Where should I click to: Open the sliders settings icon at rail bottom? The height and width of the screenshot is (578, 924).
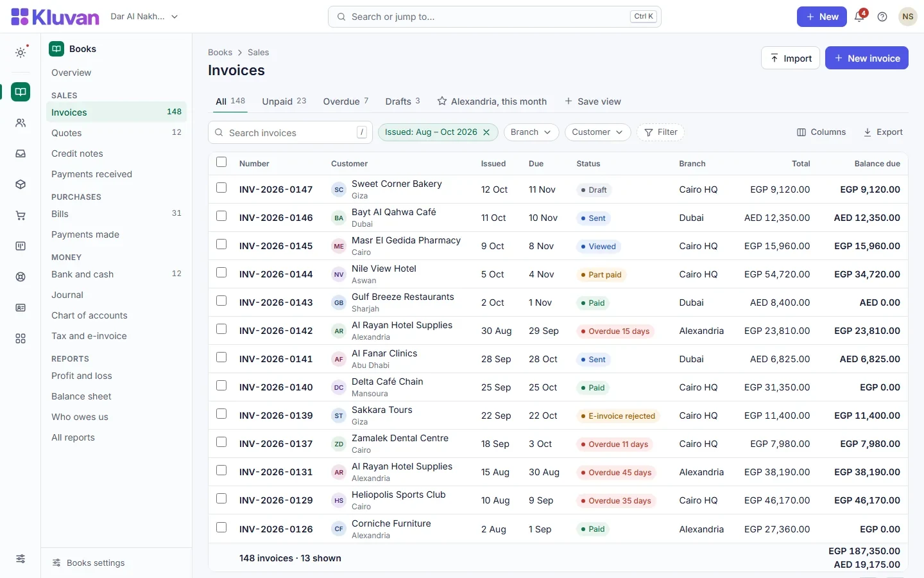pos(21,559)
